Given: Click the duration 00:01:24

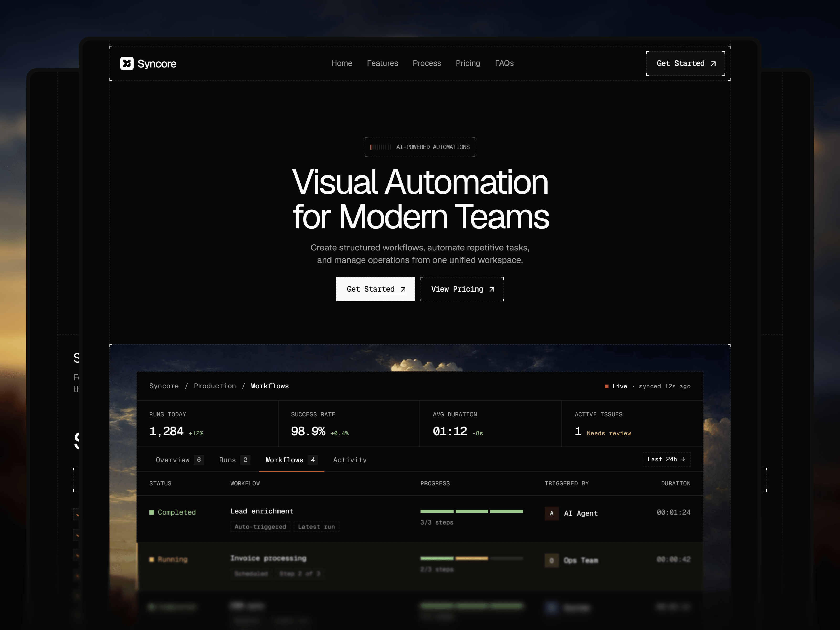Looking at the screenshot, I should click(x=674, y=512).
